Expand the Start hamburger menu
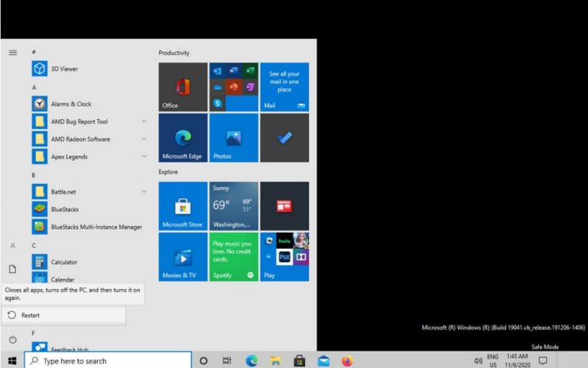 coord(12,52)
